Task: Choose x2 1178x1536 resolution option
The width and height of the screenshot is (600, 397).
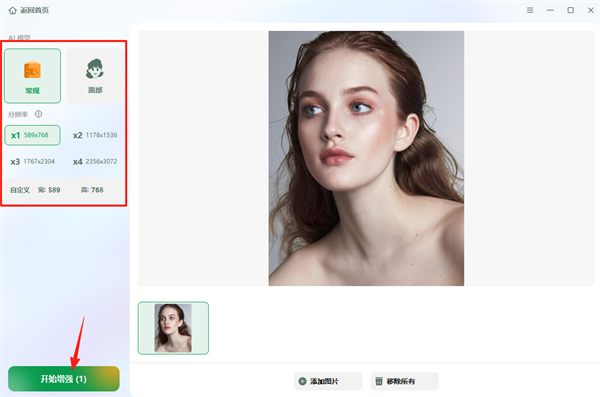Action: [95, 135]
